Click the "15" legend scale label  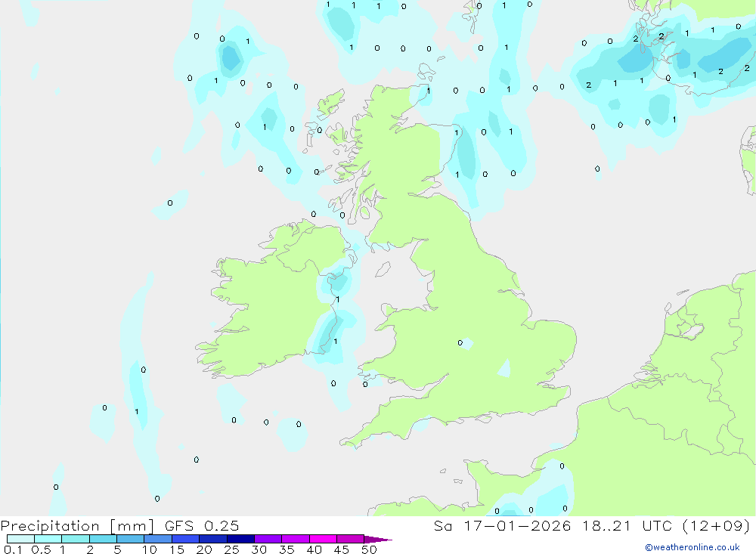pyautogui.click(x=177, y=549)
